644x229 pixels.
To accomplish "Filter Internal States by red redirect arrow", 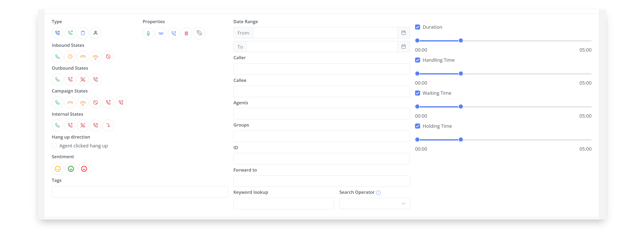I will [108, 125].
